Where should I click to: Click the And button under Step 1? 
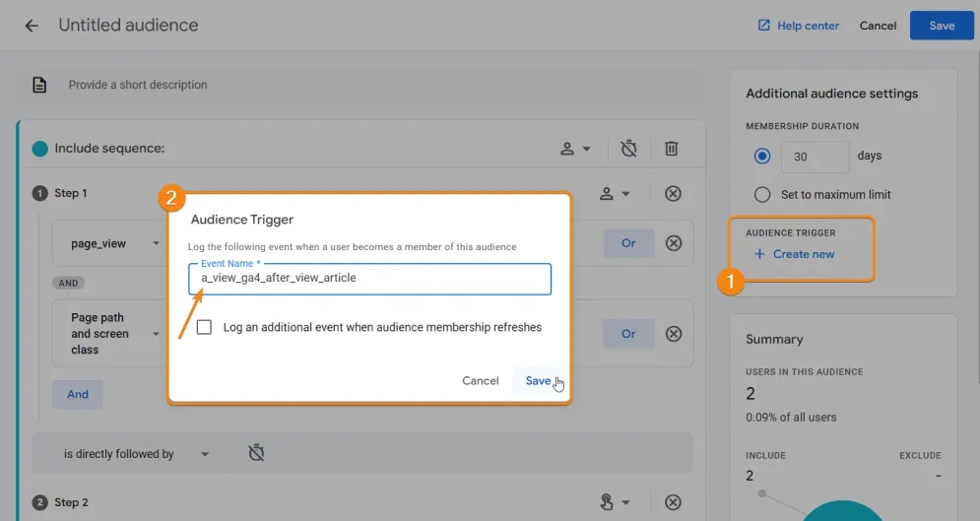point(78,394)
